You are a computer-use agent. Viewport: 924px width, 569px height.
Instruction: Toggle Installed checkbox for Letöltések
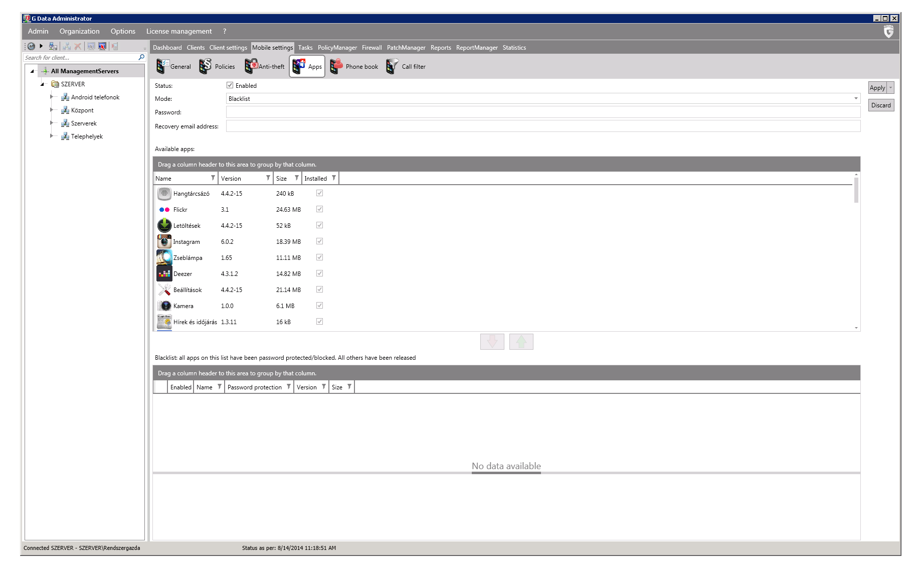(x=319, y=225)
